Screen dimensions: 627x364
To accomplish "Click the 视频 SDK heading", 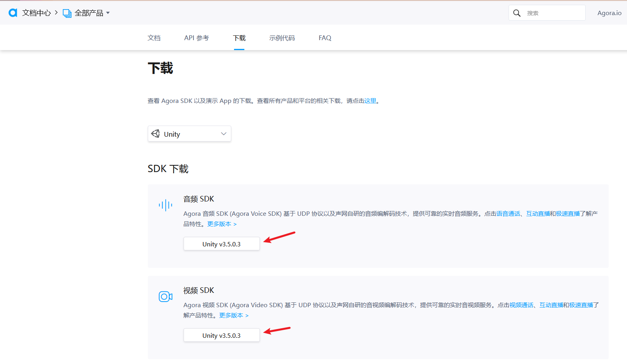I will pos(199,290).
